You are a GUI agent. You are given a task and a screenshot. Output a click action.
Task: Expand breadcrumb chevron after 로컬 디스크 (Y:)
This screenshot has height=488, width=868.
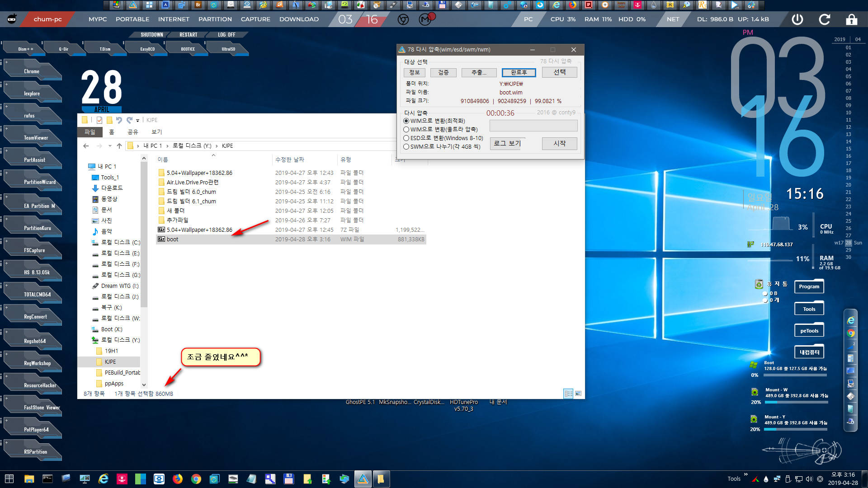[x=217, y=146]
